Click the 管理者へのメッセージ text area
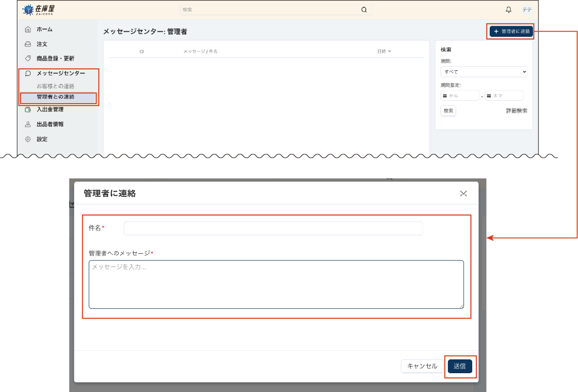Screen dimensions: 578x392 (276, 283)
